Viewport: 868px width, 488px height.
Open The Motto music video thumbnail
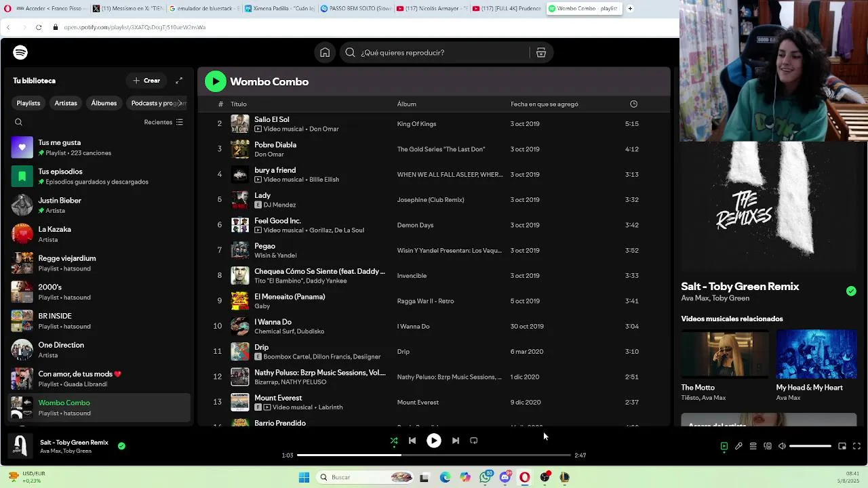[x=725, y=354]
